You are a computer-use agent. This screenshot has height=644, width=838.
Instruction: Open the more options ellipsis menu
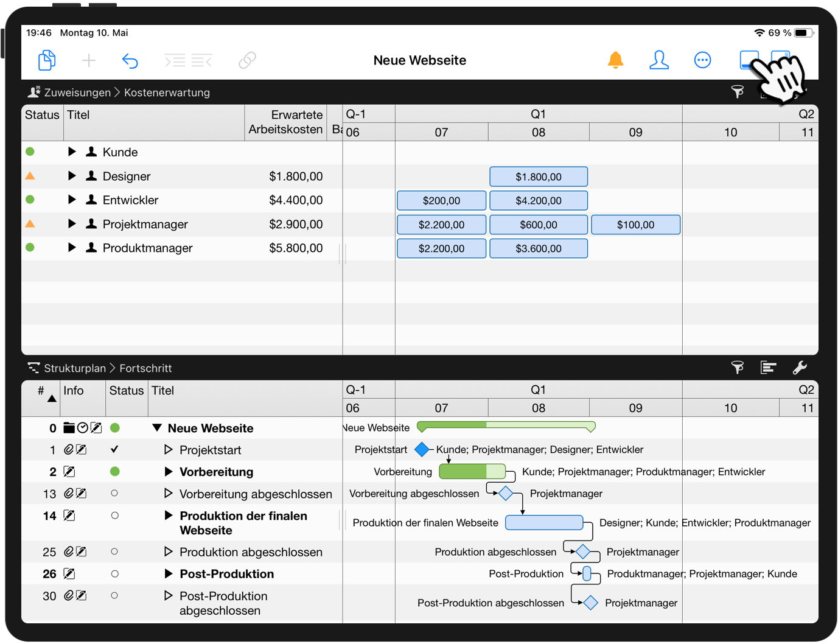click(702, 60)
